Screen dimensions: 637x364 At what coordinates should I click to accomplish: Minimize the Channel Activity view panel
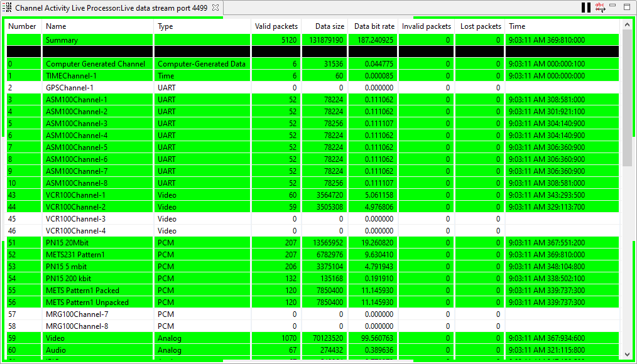615,7
